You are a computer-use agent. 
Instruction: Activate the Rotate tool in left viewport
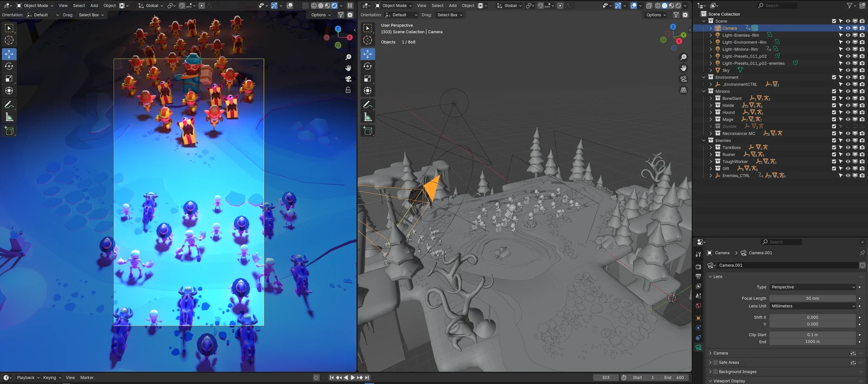(x=9, y=66)
